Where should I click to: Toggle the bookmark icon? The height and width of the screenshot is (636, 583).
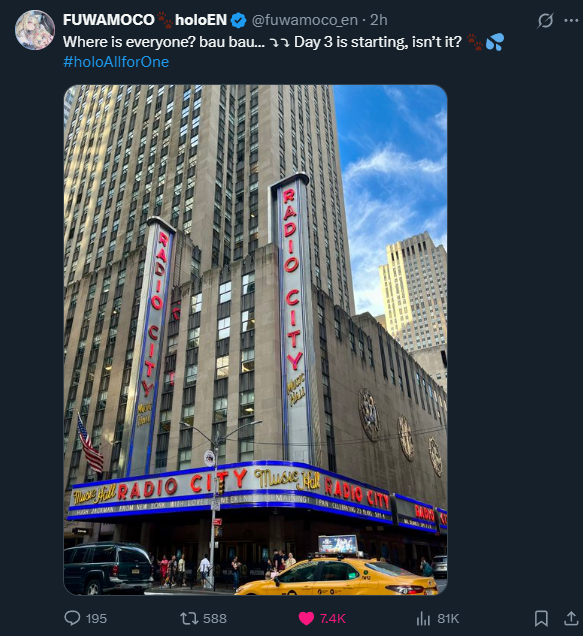point(541,618)
